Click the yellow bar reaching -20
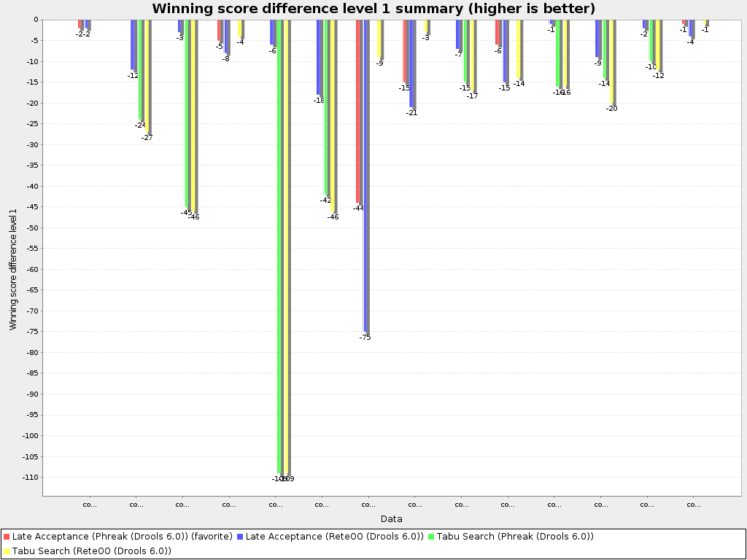Screen dimensions: 747x560 (612, 61)
